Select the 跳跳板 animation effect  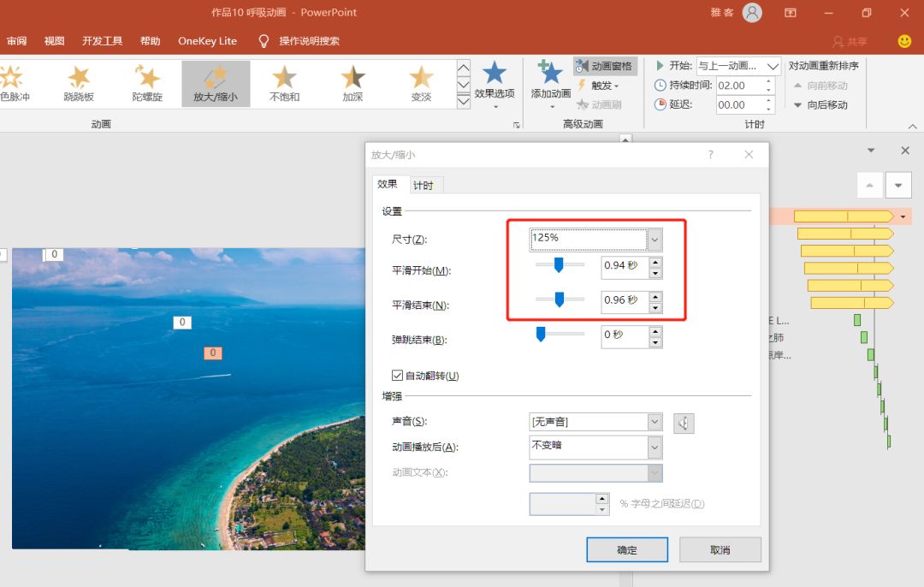(79, 83)
